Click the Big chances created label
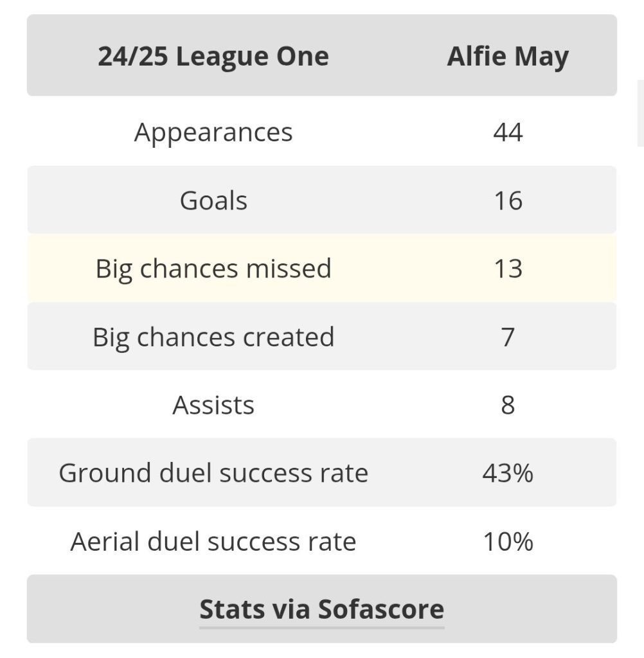Image resolution: width=644 pixels, height=658 pixels. 213,337
